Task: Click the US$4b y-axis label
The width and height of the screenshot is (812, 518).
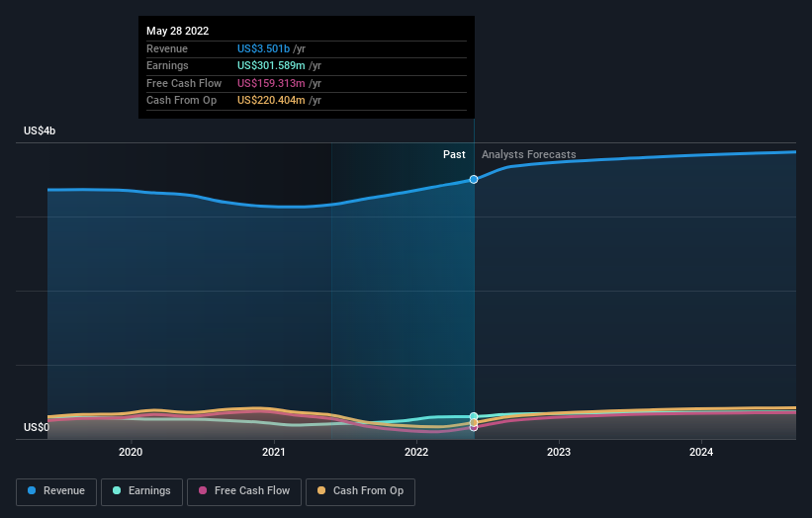Action: (40, 130)
